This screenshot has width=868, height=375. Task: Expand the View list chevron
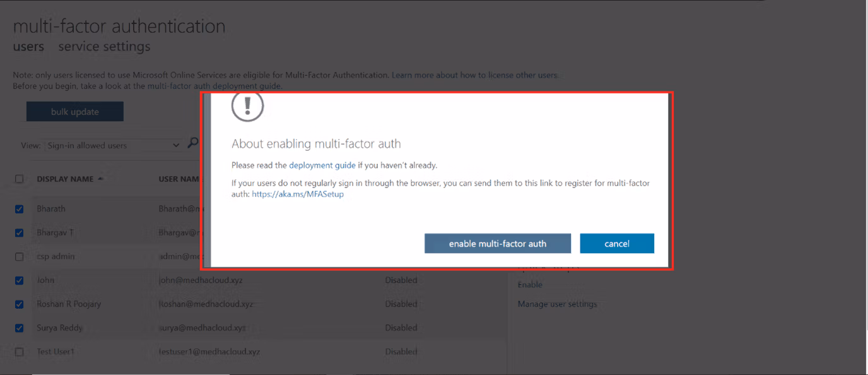point(177,145)
